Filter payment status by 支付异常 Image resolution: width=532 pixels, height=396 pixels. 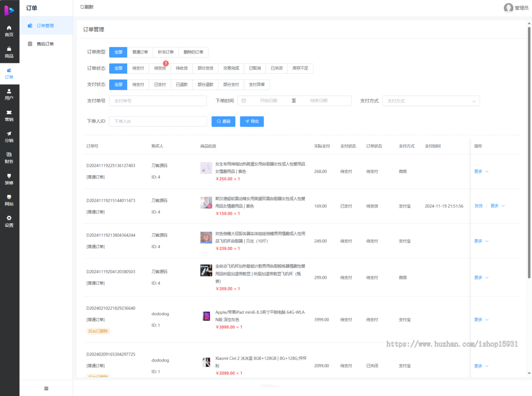257,85
